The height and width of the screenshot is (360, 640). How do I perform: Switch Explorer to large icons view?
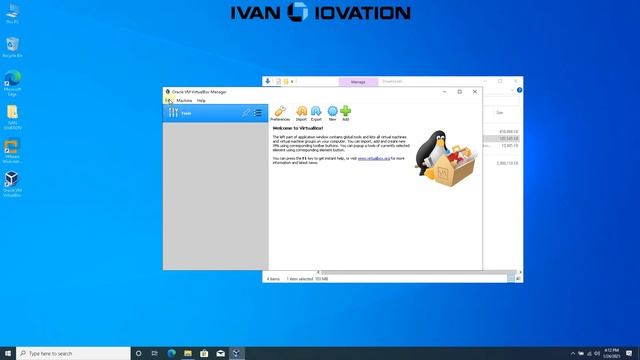coord(518,278)
